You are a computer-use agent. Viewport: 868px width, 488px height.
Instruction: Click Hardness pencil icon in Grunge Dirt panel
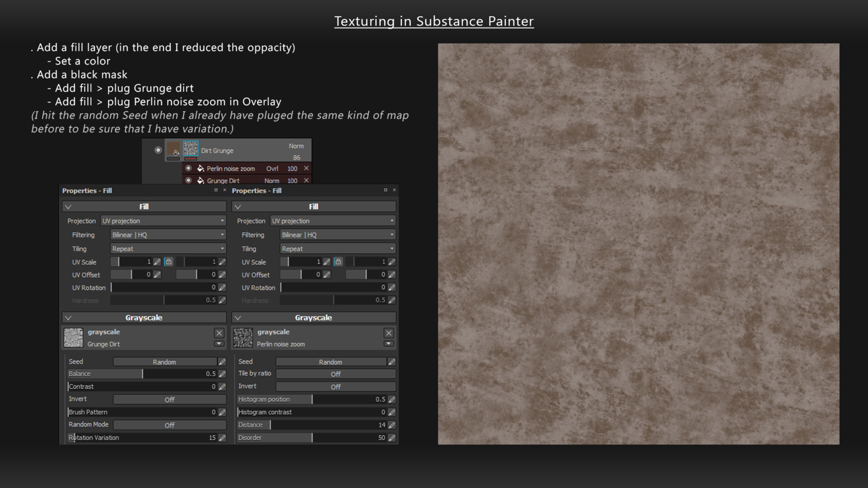point(222,300)
